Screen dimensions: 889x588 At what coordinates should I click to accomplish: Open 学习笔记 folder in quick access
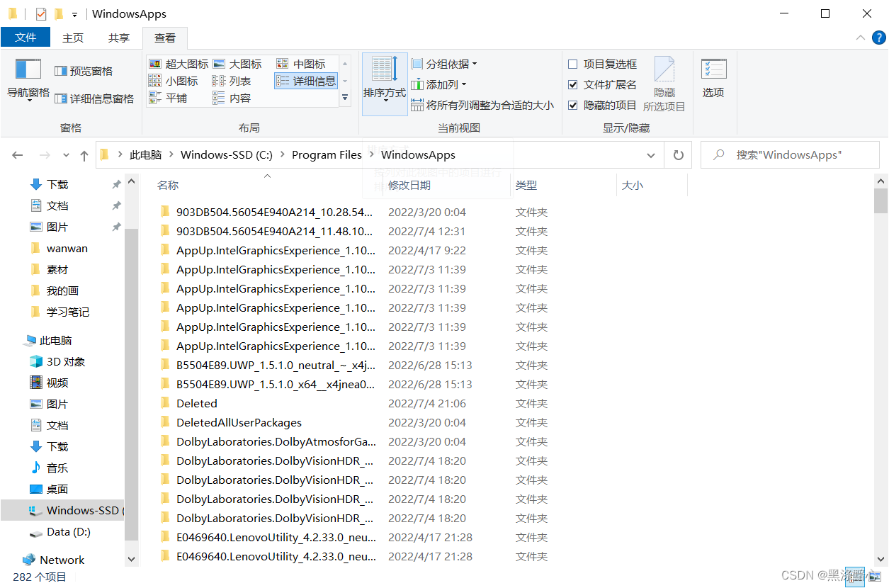point(60,312)
